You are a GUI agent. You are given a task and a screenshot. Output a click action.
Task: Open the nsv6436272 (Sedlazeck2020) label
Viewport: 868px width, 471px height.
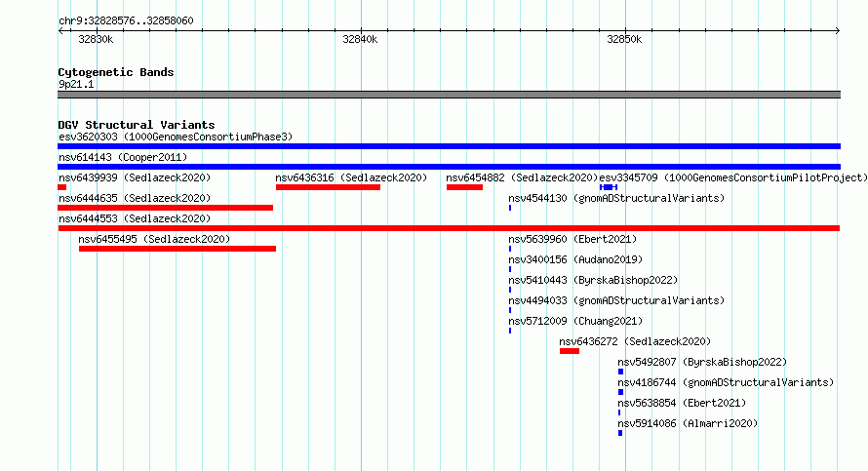[x=635, y=341]
